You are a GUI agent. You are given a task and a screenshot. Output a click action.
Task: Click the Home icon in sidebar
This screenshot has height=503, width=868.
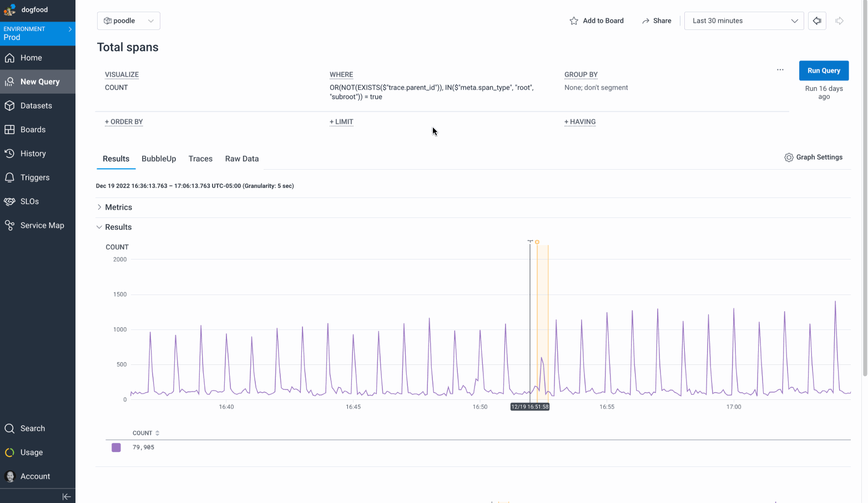[x=9, y=58]
